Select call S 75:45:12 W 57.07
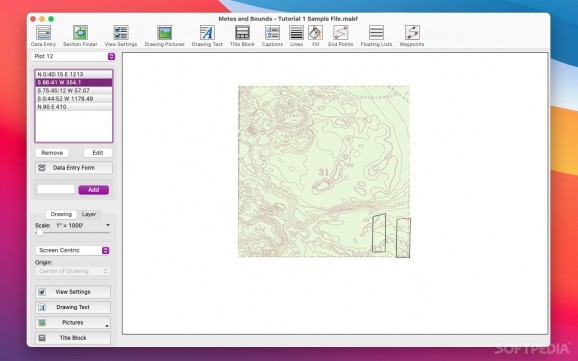Image resolution: width=578 pixels, height=361 pixels. point(74,90)
